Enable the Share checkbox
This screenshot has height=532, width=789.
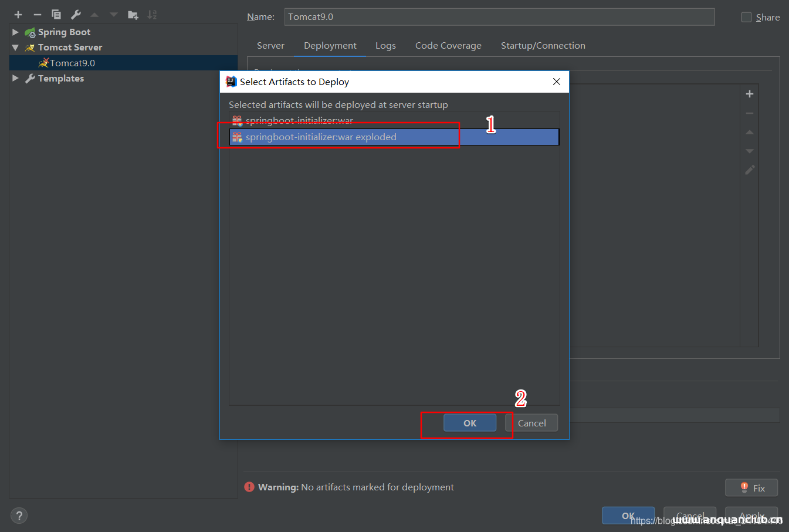click(746, 17)
